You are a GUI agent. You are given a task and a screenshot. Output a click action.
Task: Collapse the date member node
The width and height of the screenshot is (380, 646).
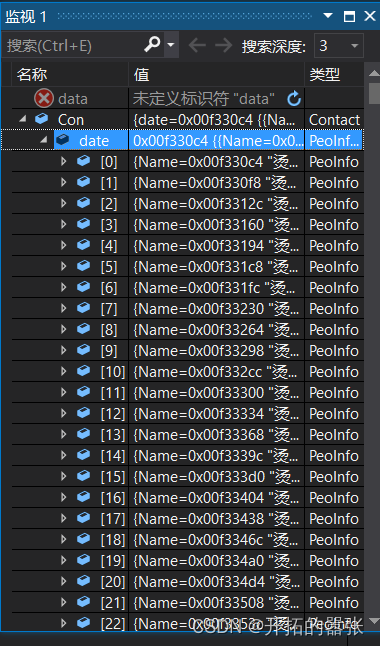44,140
